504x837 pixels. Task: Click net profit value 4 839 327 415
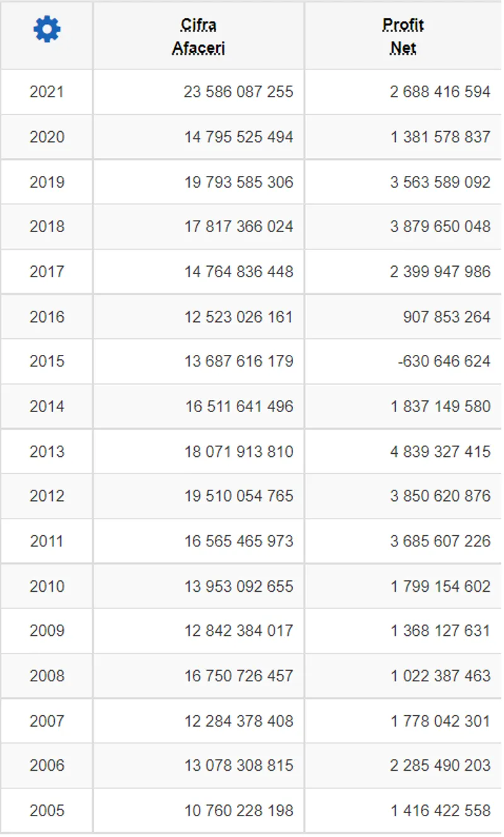(440, 451)
